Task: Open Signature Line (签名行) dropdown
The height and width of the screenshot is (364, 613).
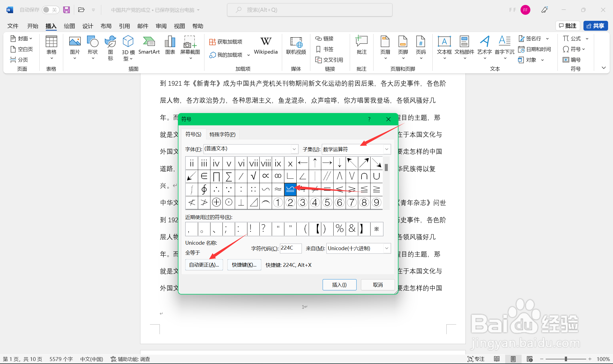Action: point(547,39)
